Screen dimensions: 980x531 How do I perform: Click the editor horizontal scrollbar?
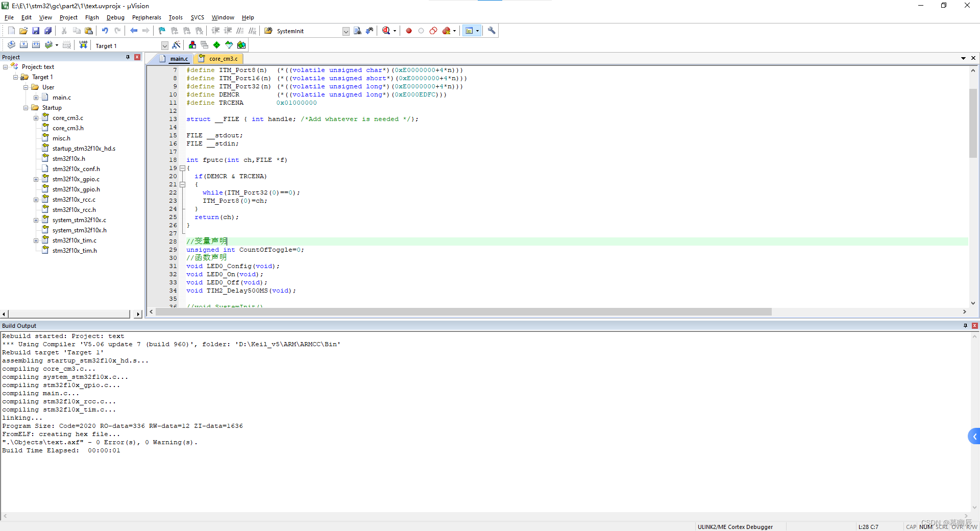click(x=459, y=311)
